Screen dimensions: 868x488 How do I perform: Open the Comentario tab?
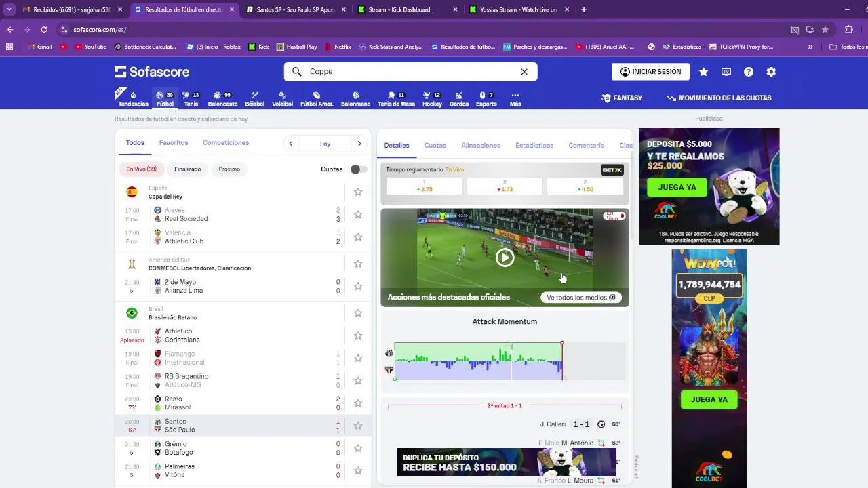(x=587, y=146)
